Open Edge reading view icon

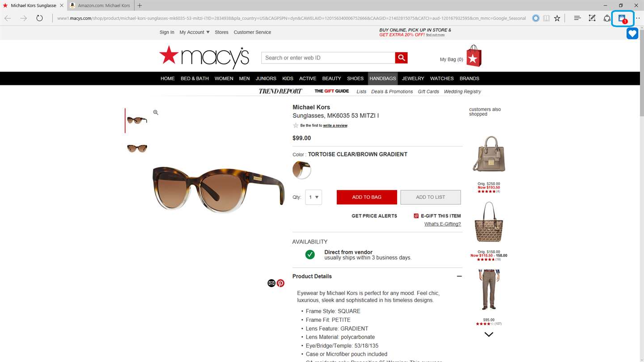pyautogui.click(x=546, y=18)
